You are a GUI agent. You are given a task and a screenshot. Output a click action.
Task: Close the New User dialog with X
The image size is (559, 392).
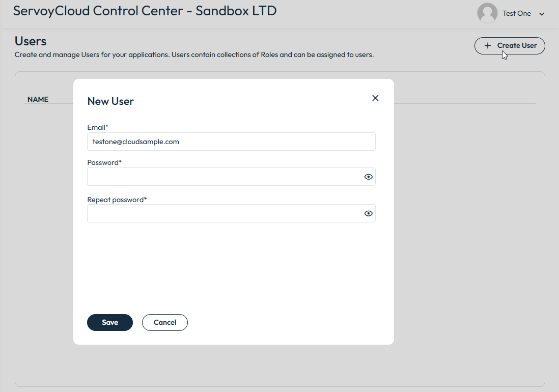(375, 98)
